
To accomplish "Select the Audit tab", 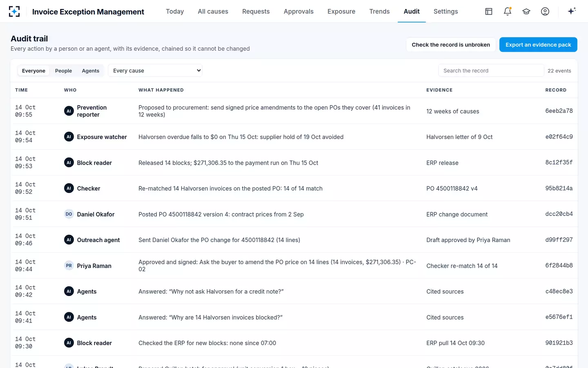I will (412, 11).
